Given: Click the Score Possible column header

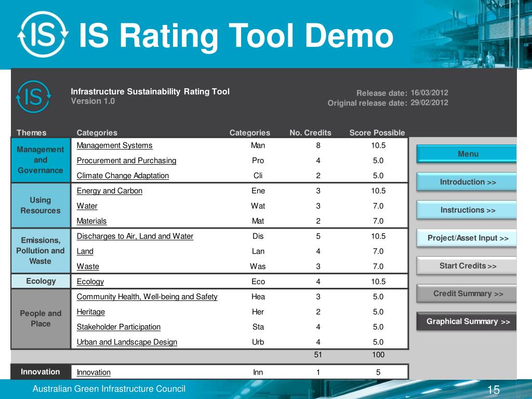Looking at the screenshot, I should tap(377, 132).
